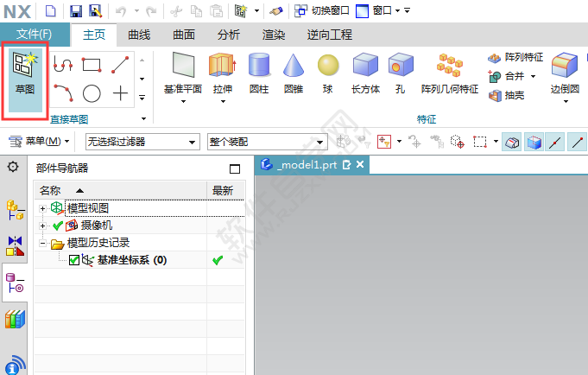Select the Circle sketch tool
The width and height of the screenshot is (588, 375).
[x=92, y=93]
